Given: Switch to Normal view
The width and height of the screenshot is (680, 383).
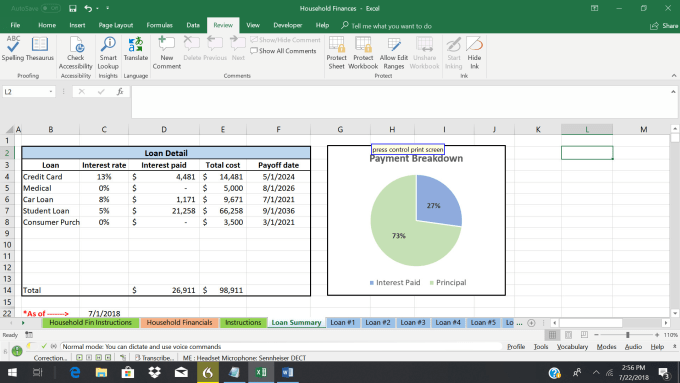Looking at the screenshot, I should pos(552,335).
